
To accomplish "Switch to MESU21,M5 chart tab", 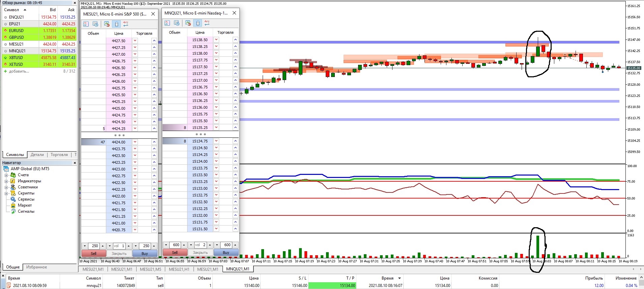I will tap(150, 269).
